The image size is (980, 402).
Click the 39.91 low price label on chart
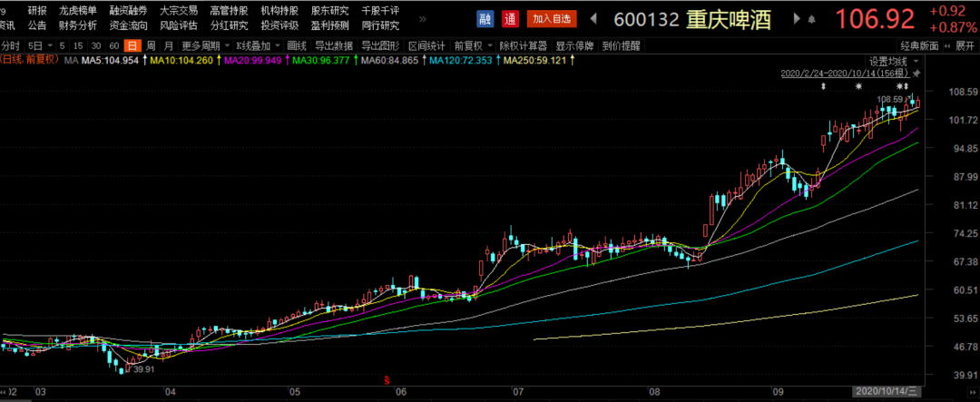[142, 368]
